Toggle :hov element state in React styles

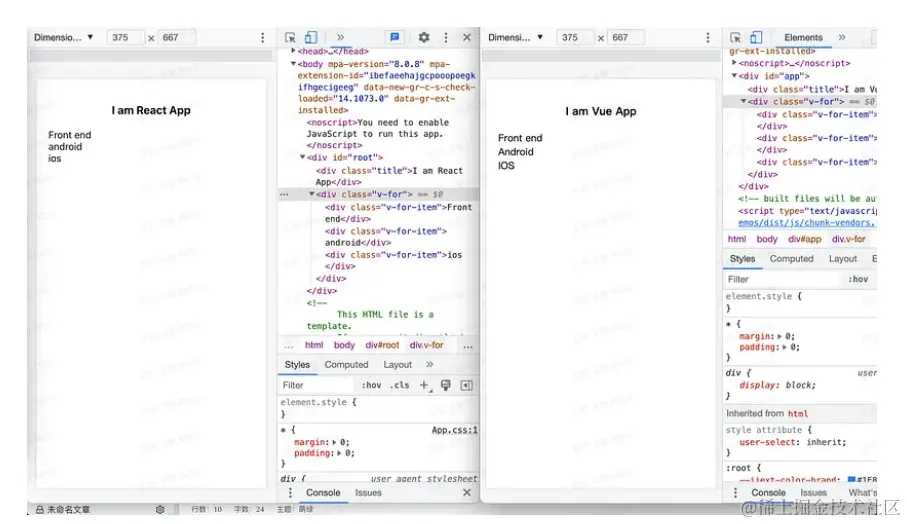tap(371, 385)
